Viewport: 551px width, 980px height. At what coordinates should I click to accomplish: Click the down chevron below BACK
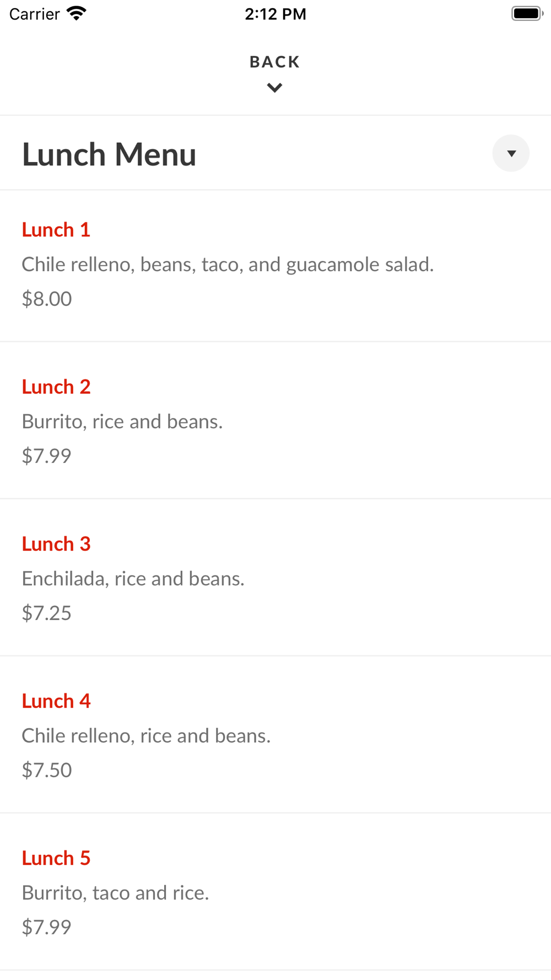click(274, 88)
